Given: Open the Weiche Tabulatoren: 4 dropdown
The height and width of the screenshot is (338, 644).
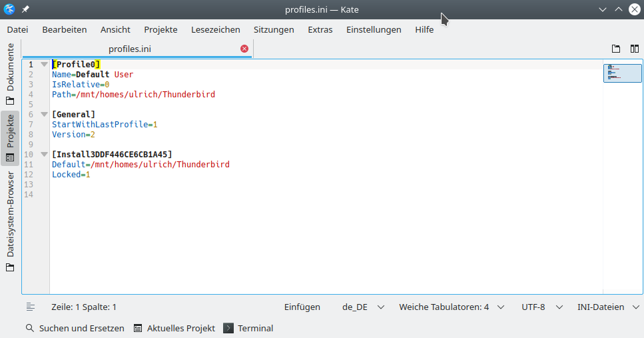Looking at the screenshot, I should pyautogui.click(x=452, y=307).
